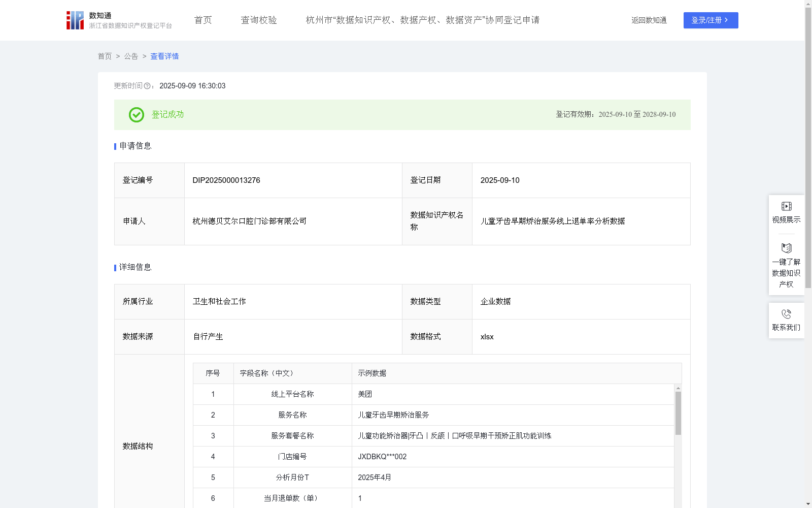Click the 自行产生 data source value

click(x=208, y=337)
